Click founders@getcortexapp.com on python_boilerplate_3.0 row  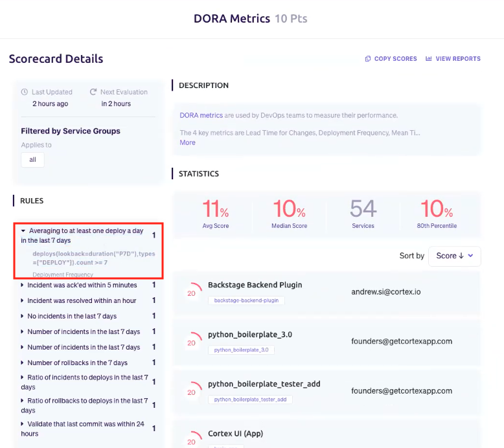coord(402,341)
